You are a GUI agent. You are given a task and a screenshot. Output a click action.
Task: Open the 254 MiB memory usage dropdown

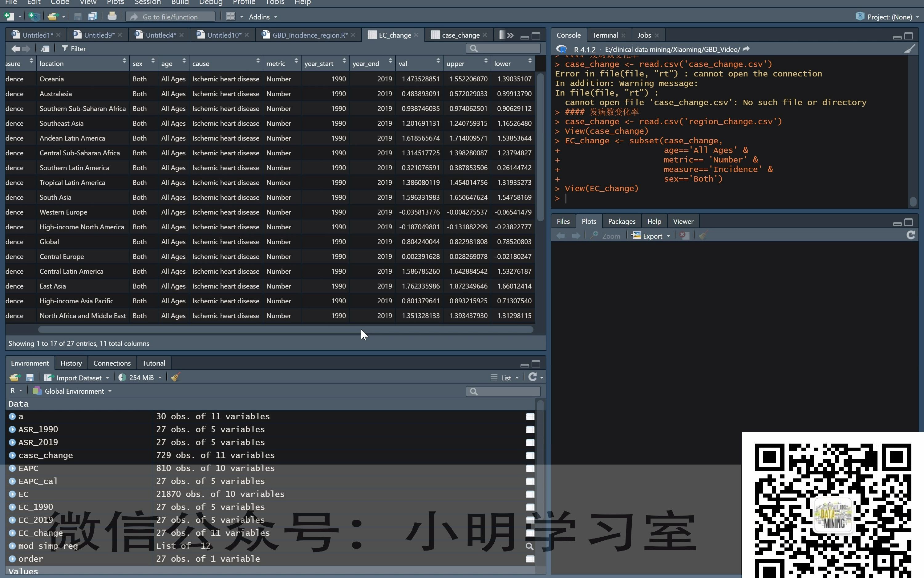click(x=140, y=378)
